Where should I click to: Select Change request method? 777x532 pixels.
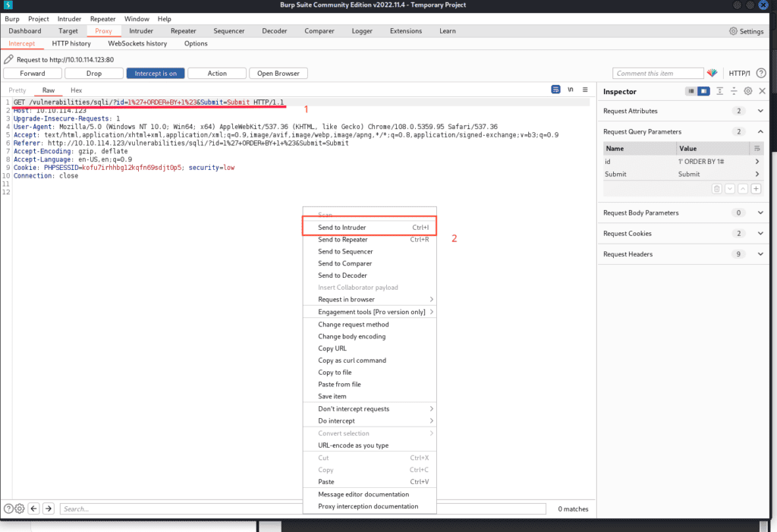tap(370, 324)
